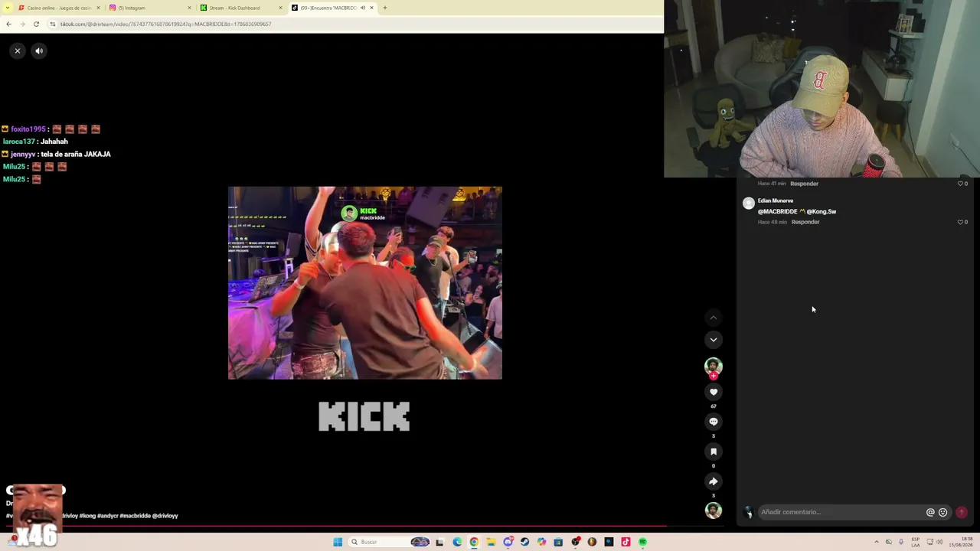Screen dimensions: 980x551
Task: Share the video with the arrow icon
Action: 714,481
